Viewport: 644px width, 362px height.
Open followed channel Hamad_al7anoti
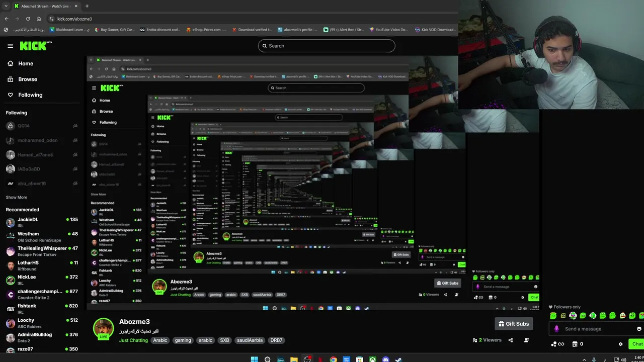pos(42,155)
